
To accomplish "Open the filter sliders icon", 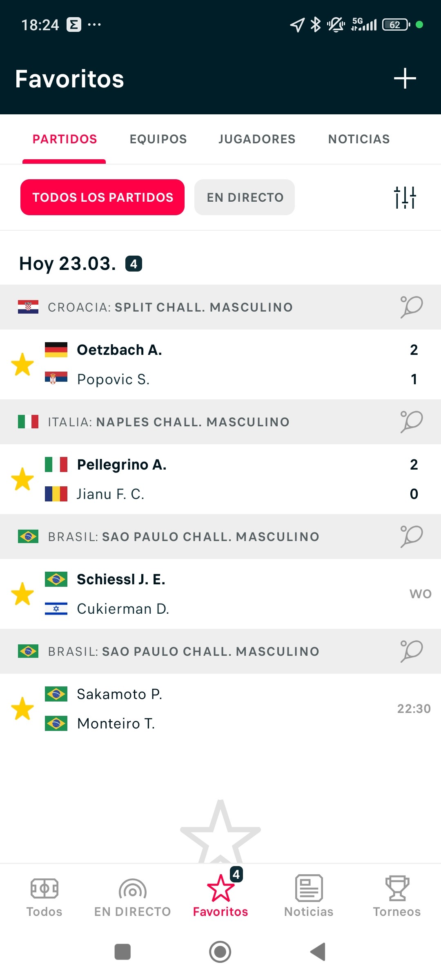I will [x=405, y=197].
